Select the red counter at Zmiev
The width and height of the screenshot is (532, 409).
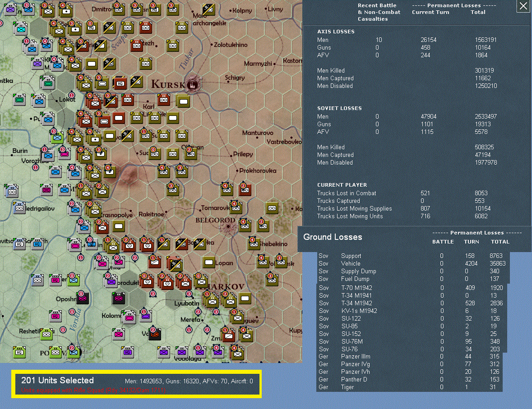click(229, 335)
